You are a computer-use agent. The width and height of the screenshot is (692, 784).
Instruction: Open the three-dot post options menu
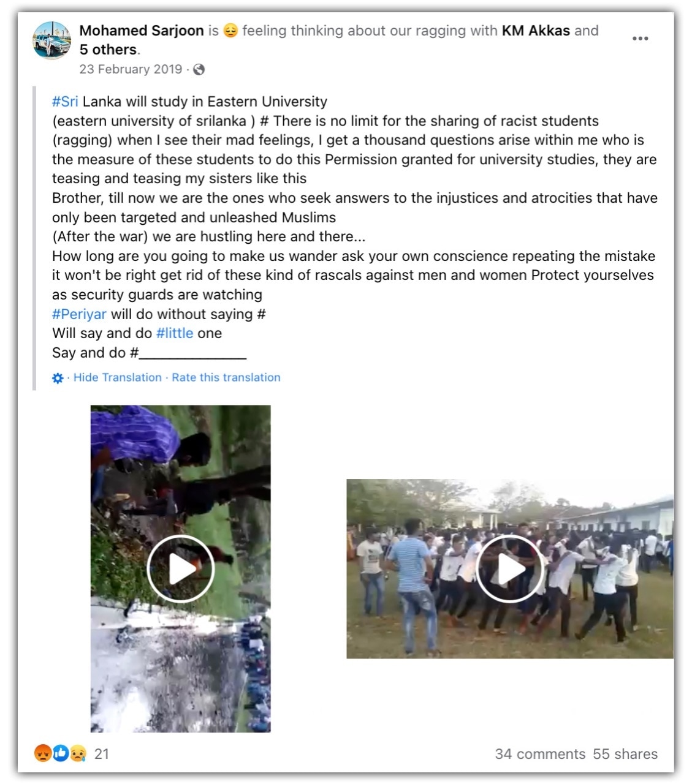click(x=640, y=39)
